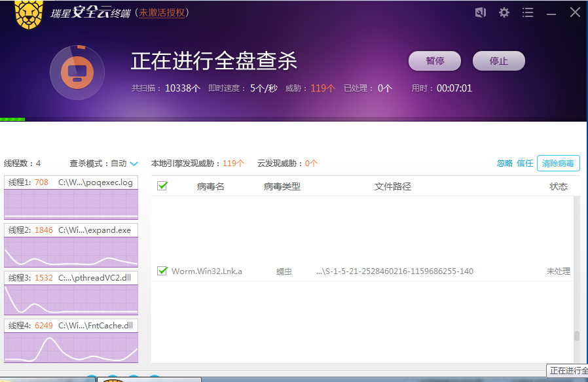
Task: Click the 蠕虫 virus type cell
Action: pos(284,271)
